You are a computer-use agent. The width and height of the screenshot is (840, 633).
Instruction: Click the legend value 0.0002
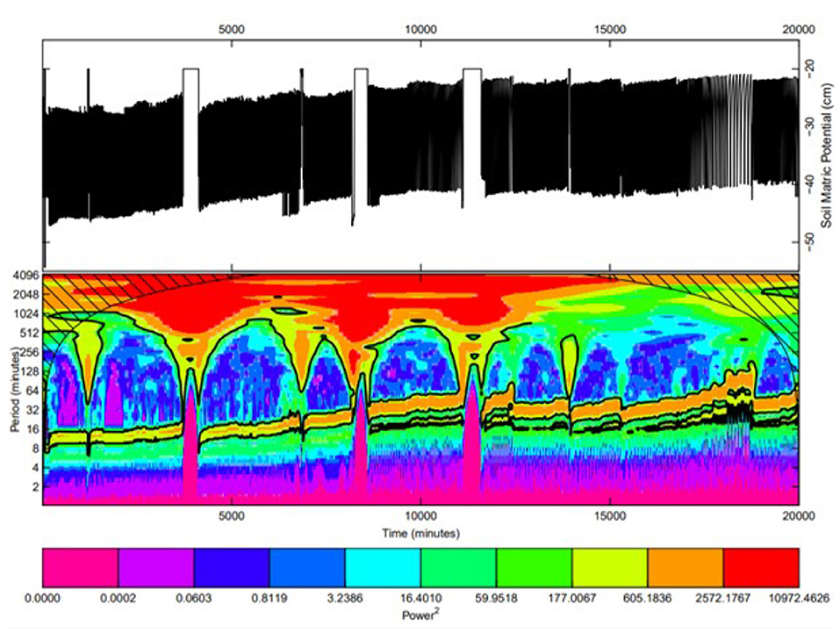(118, 598)
